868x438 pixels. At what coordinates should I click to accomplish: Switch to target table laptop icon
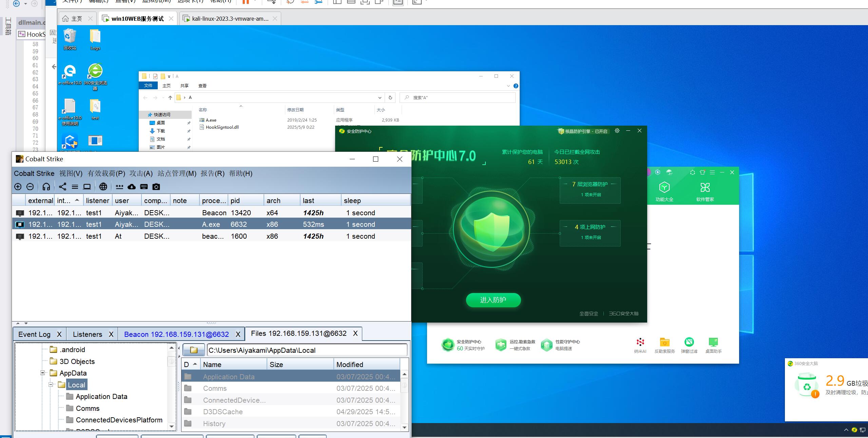point(87,187)
